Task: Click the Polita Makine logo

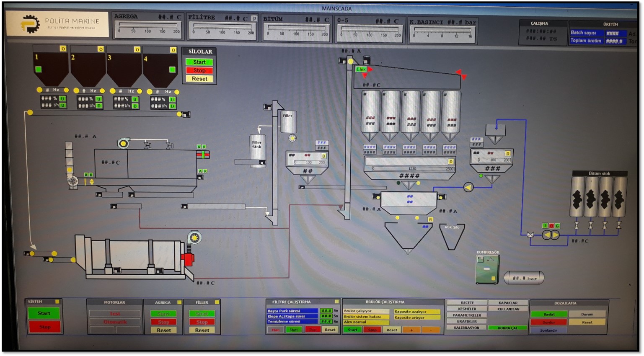Action: [57, 24]
